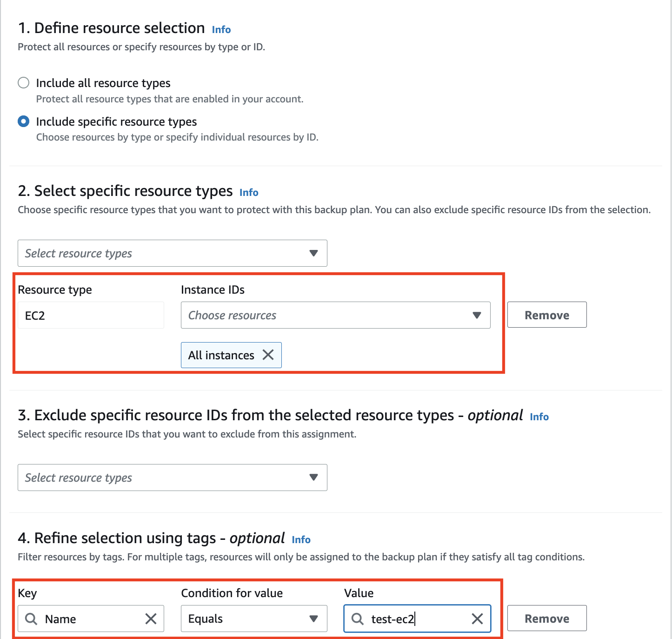Click the 'Condition for value' label

click(232, 593)
